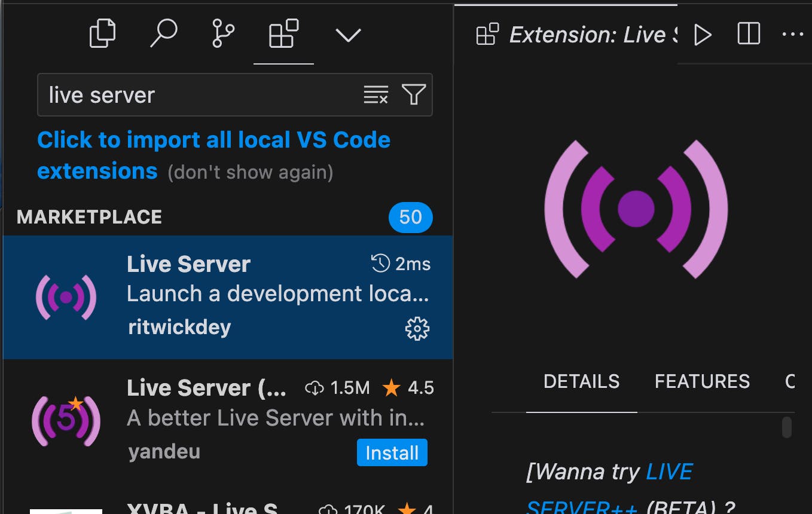812x514 pixels.
Task: Click the MARKETPLACE section header
Action: pos(89,217)
